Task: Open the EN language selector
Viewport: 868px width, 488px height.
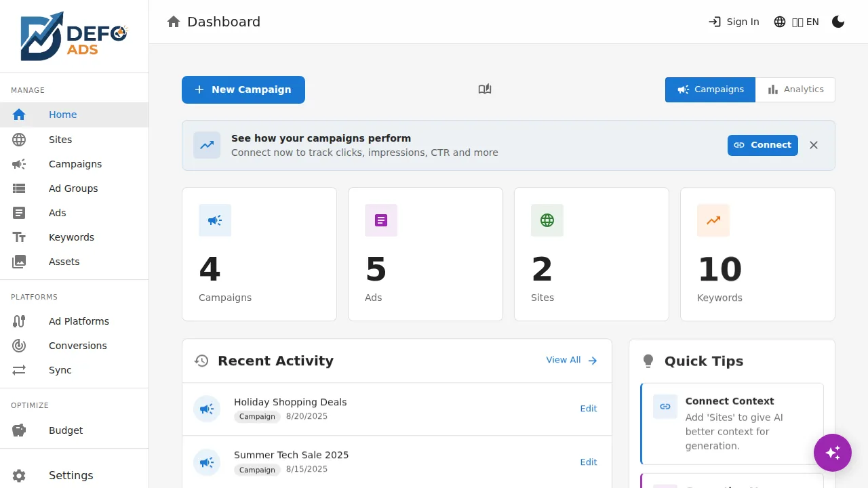Action: [x=796, y=22]
